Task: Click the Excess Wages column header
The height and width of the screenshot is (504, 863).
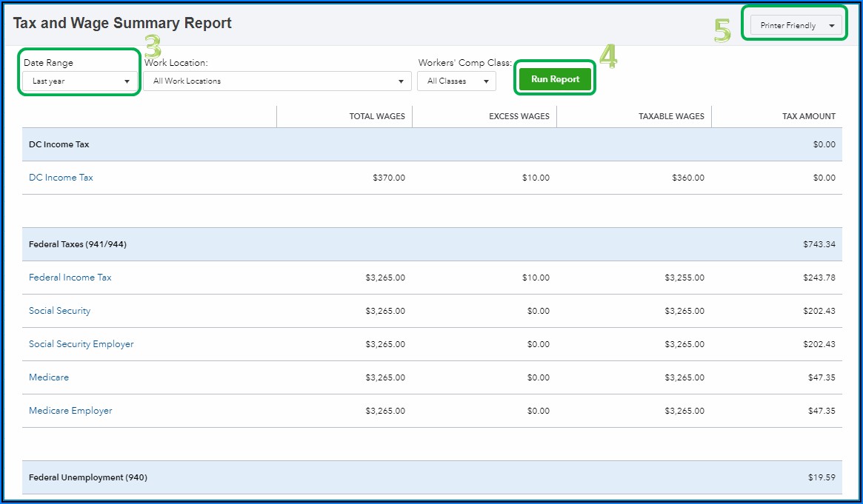Action: [519, 116]
